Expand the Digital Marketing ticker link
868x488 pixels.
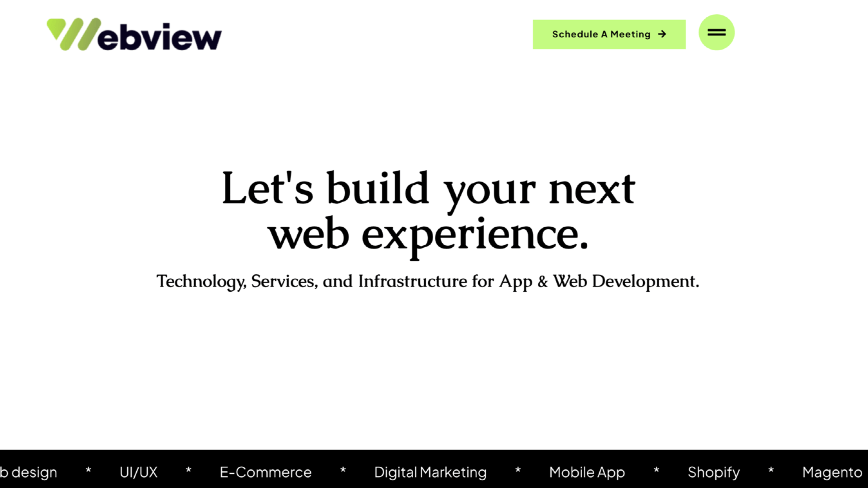click(x=429, y=471)
